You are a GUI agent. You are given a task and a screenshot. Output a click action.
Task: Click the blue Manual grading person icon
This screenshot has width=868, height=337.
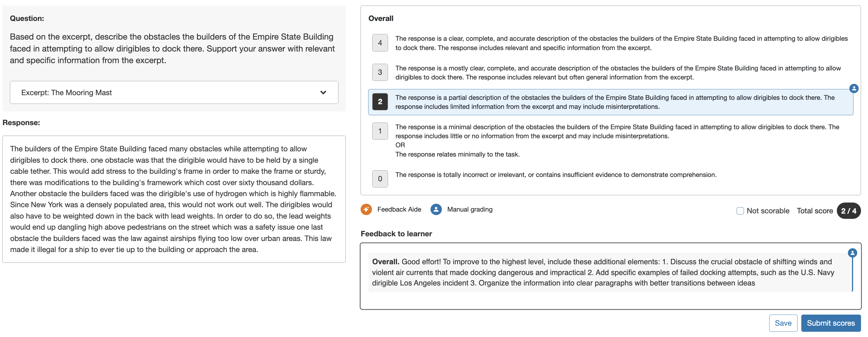[436, 210]
